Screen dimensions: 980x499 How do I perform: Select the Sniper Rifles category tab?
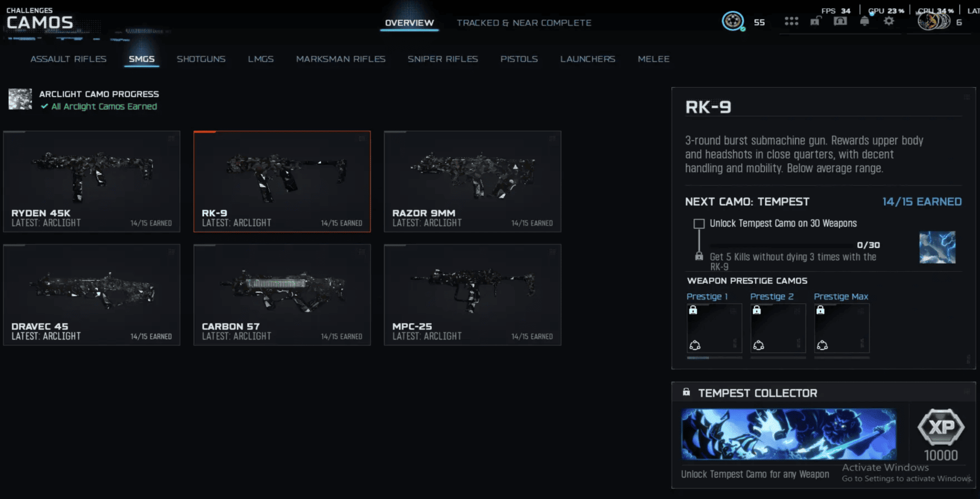point(443,59)
